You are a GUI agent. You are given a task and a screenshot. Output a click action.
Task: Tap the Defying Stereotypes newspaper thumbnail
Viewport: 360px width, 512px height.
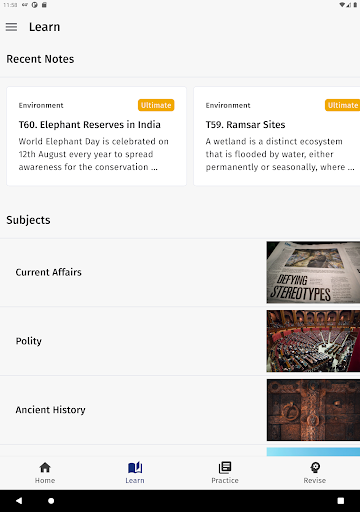click(313, 272)
